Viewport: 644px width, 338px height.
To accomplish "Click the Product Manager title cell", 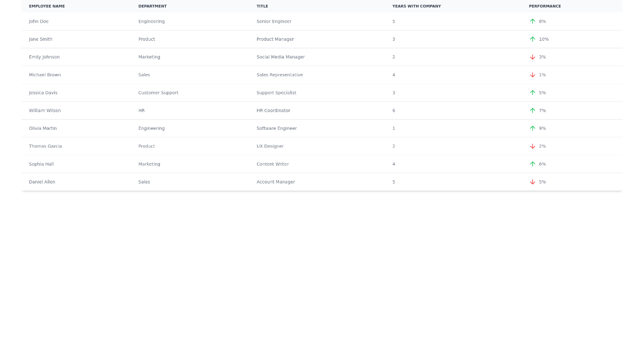I will pos(275,39).
